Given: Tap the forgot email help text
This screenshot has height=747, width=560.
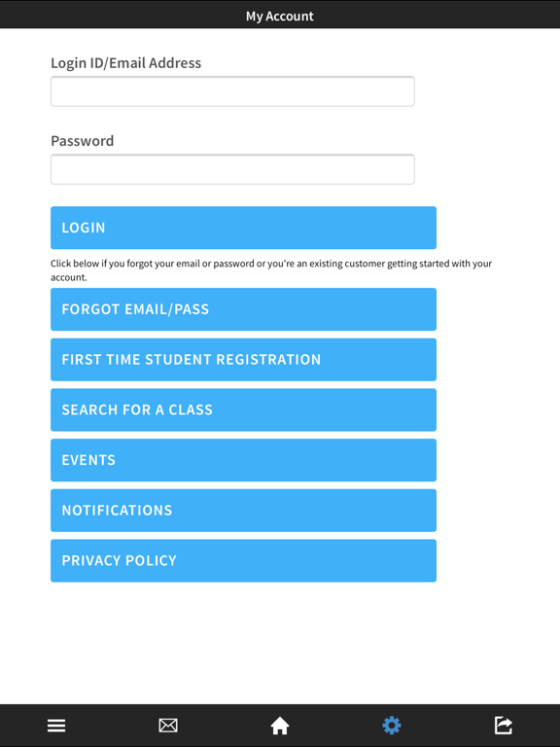Looking at the screenshot, I should click(x=271, y=270).
